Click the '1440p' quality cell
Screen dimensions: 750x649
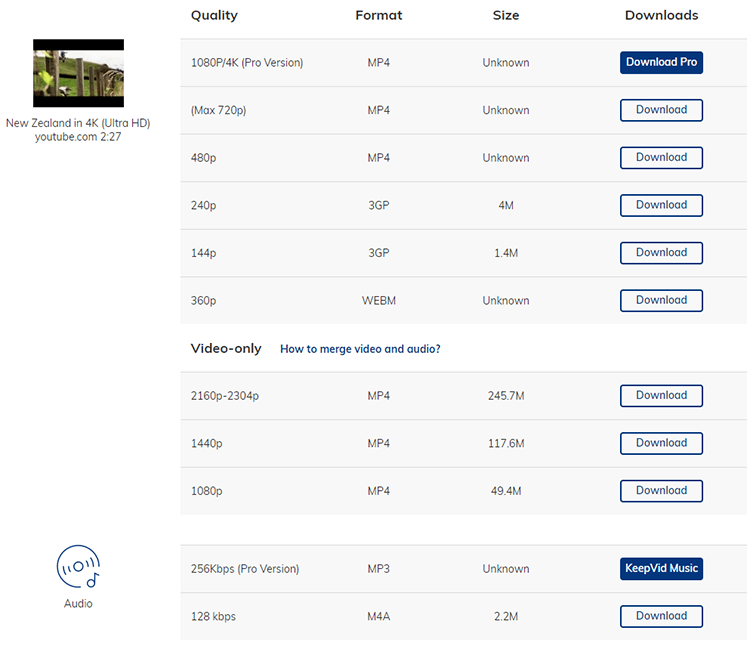207,443
